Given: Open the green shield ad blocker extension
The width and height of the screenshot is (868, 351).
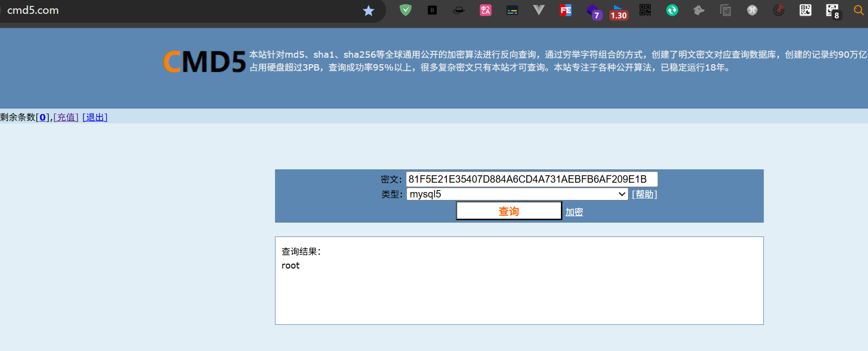Looking at the screenshot, I should pyautogui.click(x=405, y=10).
